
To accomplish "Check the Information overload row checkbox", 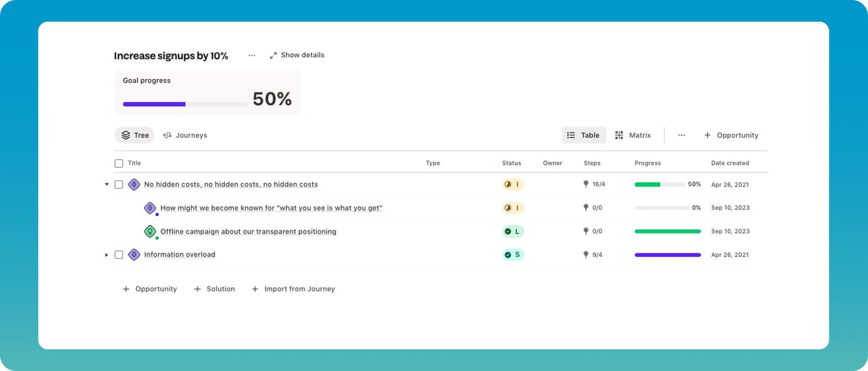I will click(x=119, y=255).
